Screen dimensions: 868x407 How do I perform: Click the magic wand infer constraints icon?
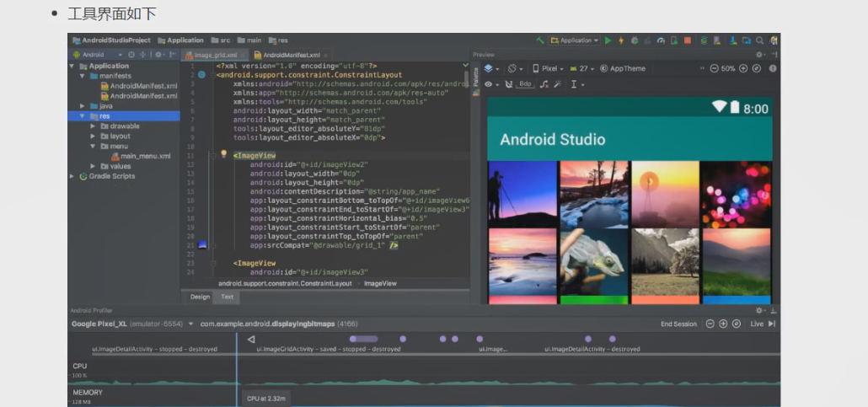pyautogui.click(x=559, y=84)
